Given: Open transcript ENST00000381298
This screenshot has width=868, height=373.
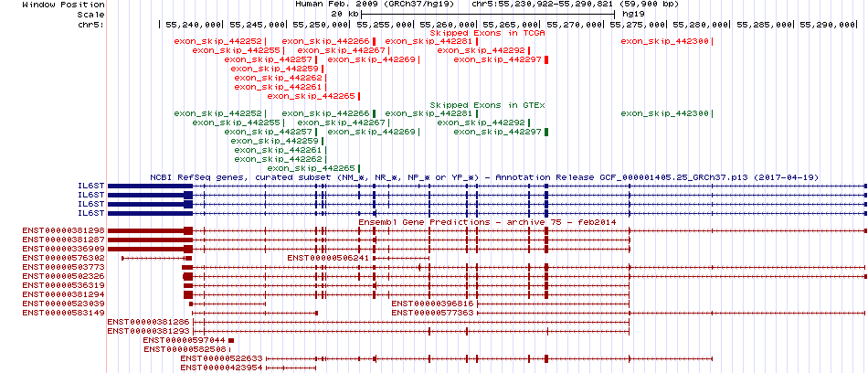Looking at the screenshot, I should [x=64, y=231].
